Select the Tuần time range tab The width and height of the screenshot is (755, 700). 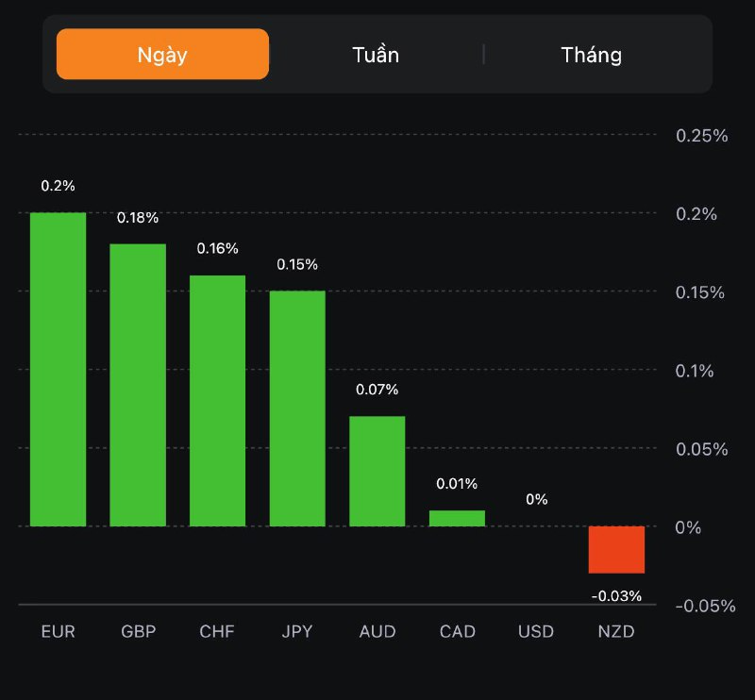coord(376,55)
